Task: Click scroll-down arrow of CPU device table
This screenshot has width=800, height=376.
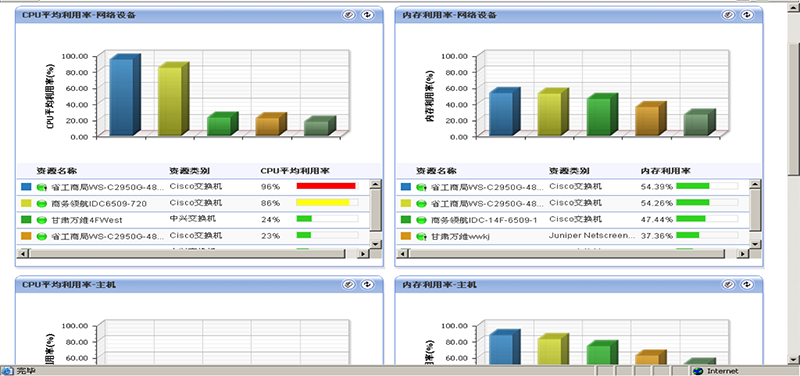Action: tap(376, 244)
